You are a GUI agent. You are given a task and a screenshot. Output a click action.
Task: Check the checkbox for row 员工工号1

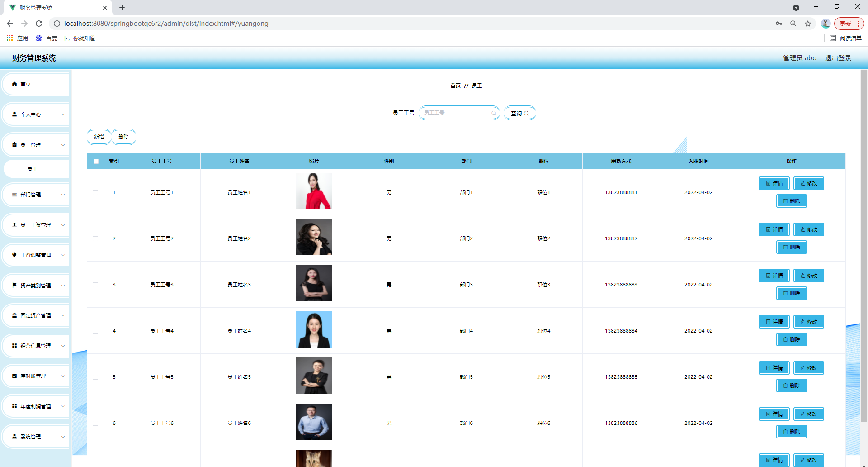coord(95,192)
